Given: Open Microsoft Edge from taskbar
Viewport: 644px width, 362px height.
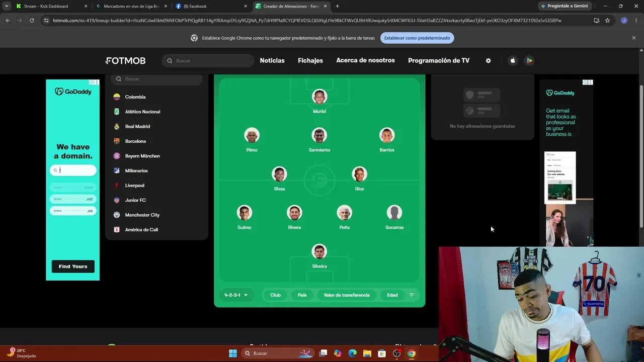Looking at the screenshot, I should pos(352,353).
